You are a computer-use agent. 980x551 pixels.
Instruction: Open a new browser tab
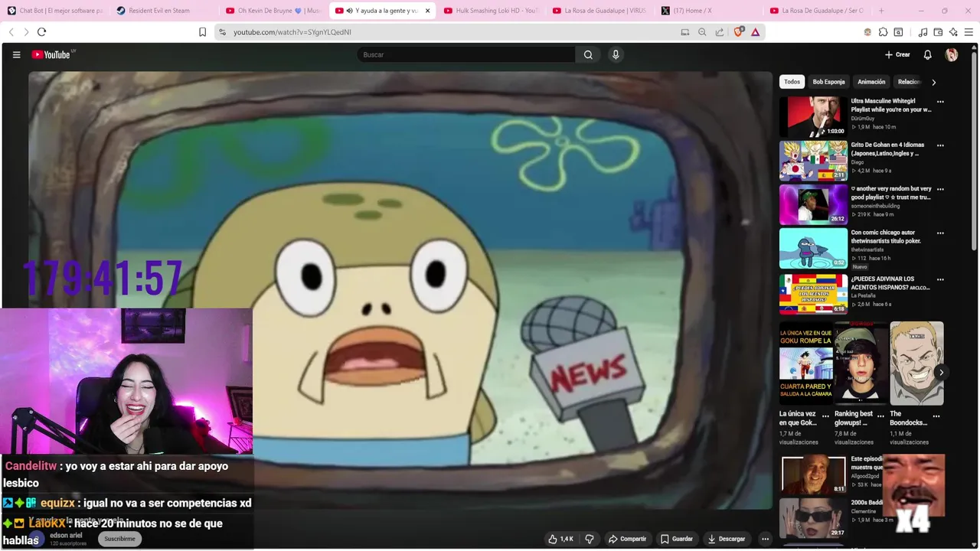click(881, 11)
